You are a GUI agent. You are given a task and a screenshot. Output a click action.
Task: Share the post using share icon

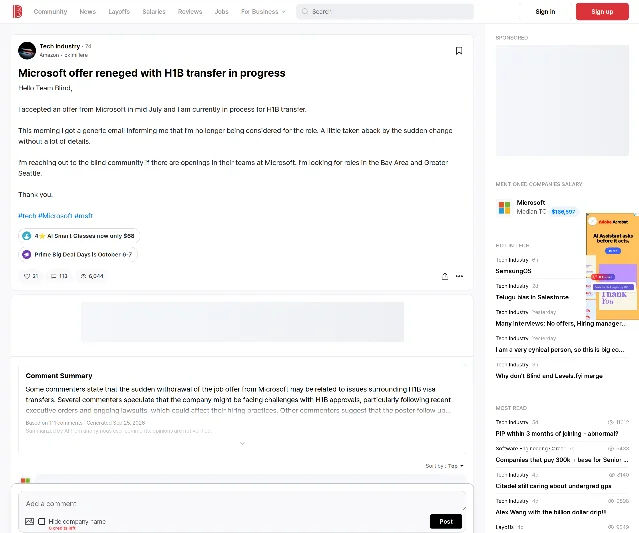pos(445,276)
